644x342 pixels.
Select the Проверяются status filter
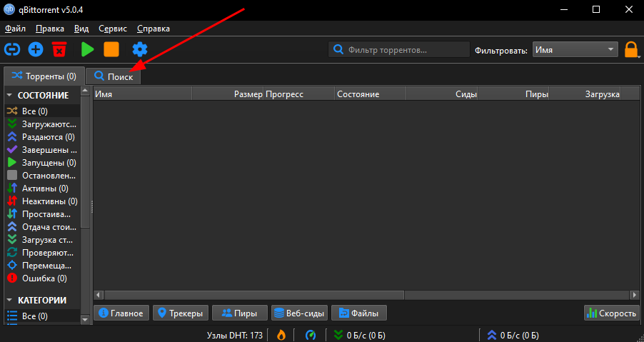coord(42,253)
